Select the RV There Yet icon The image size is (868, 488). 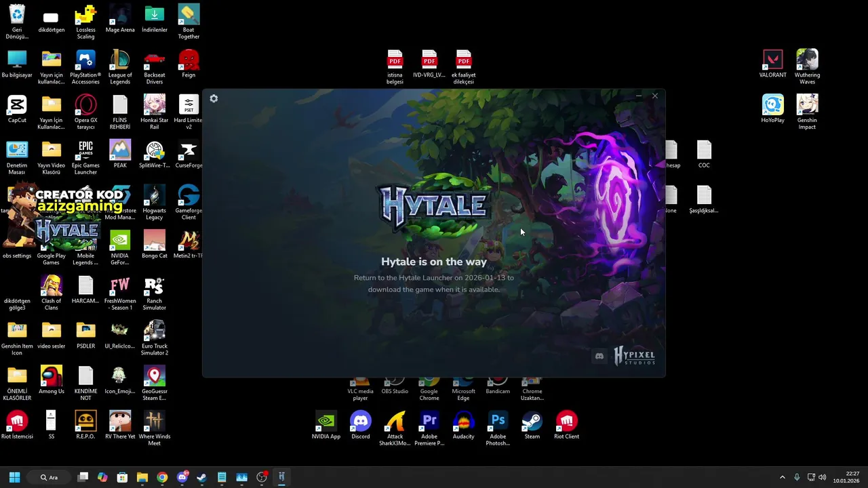tap(120, 425)
